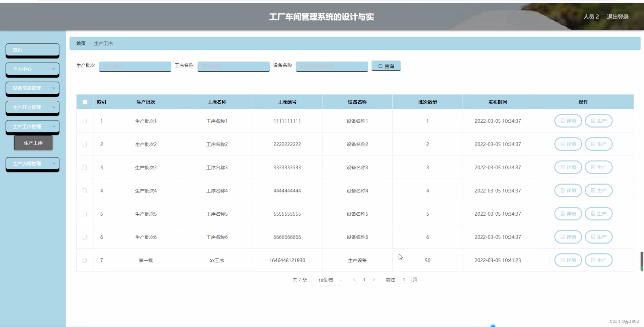Viewport: 644px width, 327px height.
Task: Open the 设备名称 selection dropdown
Action: coord(331,66)
